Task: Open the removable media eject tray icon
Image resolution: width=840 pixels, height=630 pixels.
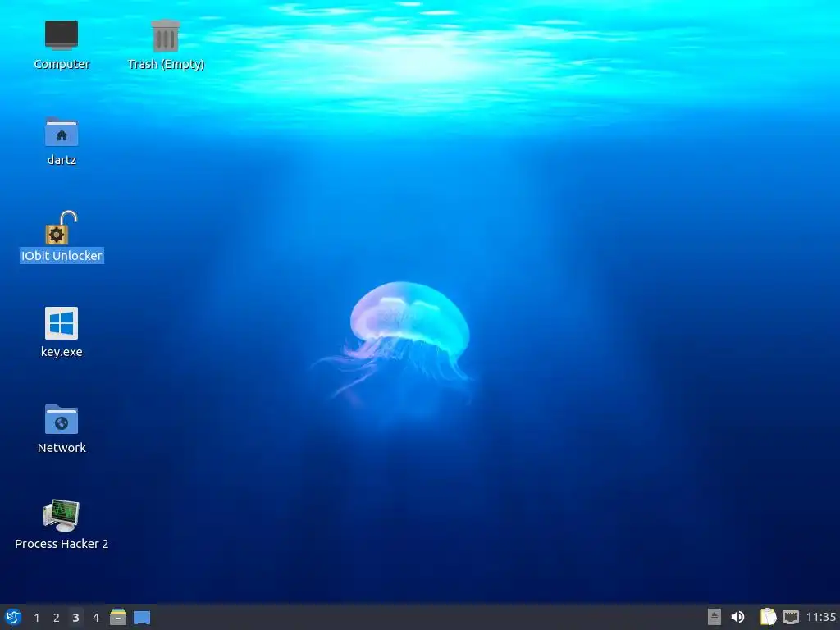Action: [714, 617]
